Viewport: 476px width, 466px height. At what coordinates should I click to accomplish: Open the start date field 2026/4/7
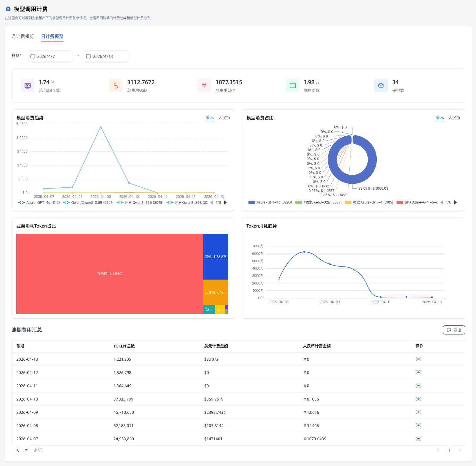click(x=50, y=56)
